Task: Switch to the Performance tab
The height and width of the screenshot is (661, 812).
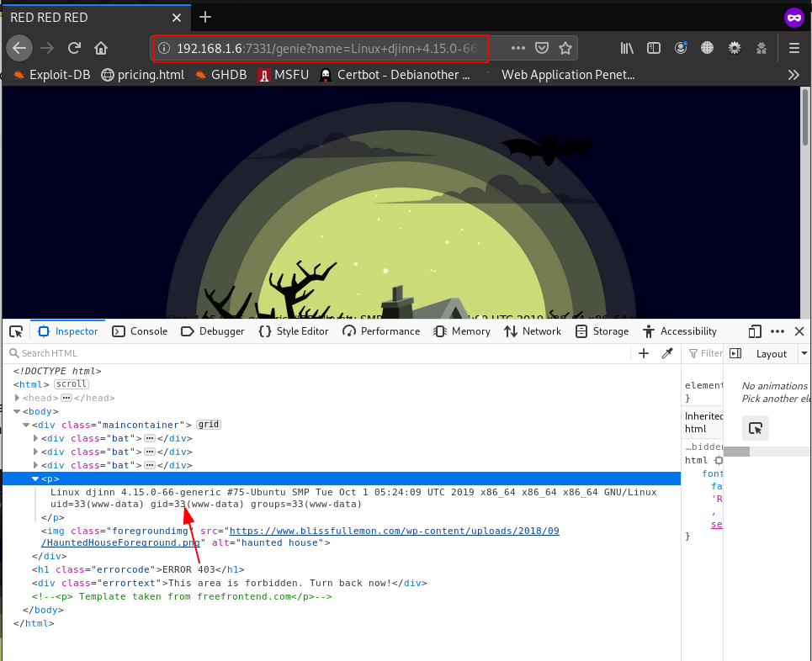Action: point(381,331)
